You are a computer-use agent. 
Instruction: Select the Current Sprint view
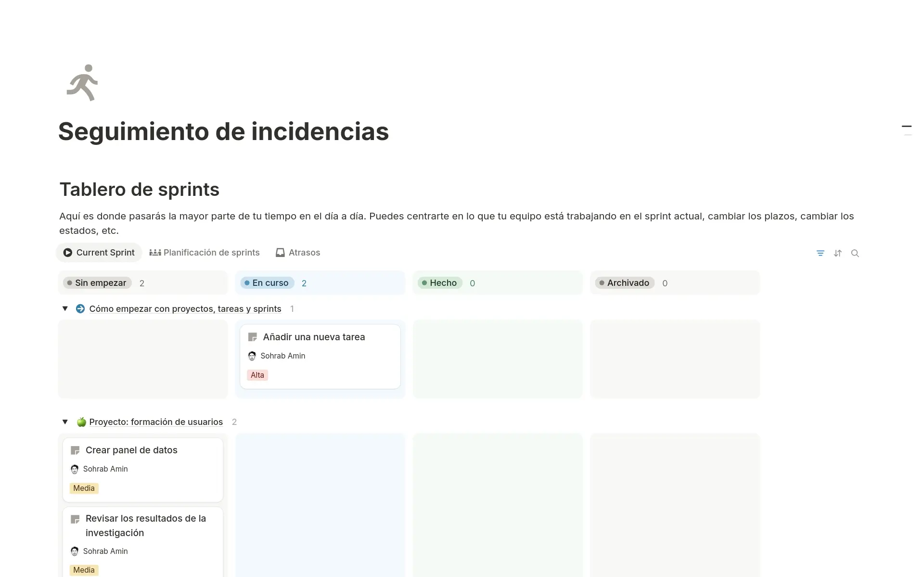pos(105,252)
